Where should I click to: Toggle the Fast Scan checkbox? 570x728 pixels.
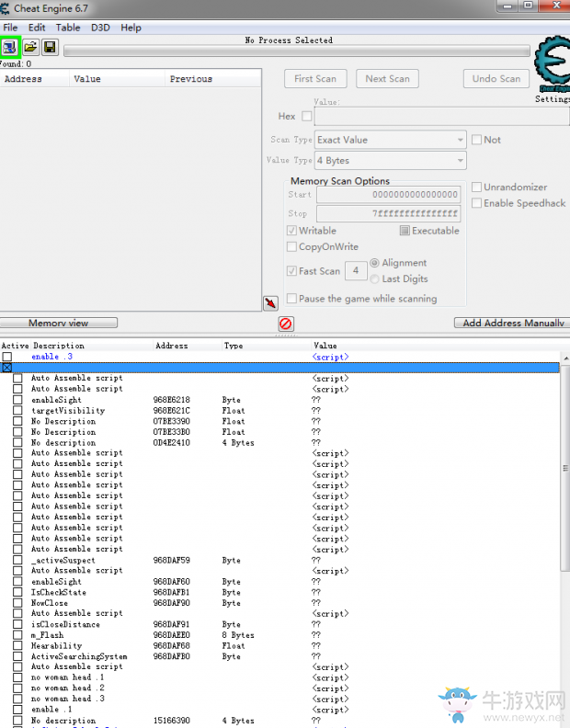(x=291, y=270)
